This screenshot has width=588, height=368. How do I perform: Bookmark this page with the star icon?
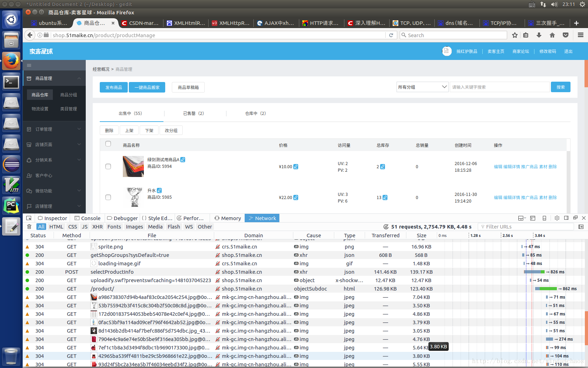514,35
